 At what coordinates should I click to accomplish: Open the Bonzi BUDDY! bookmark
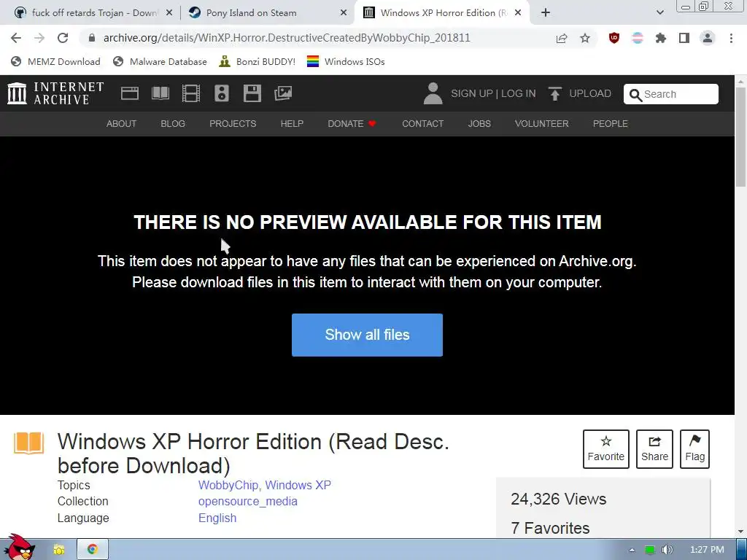258,61
